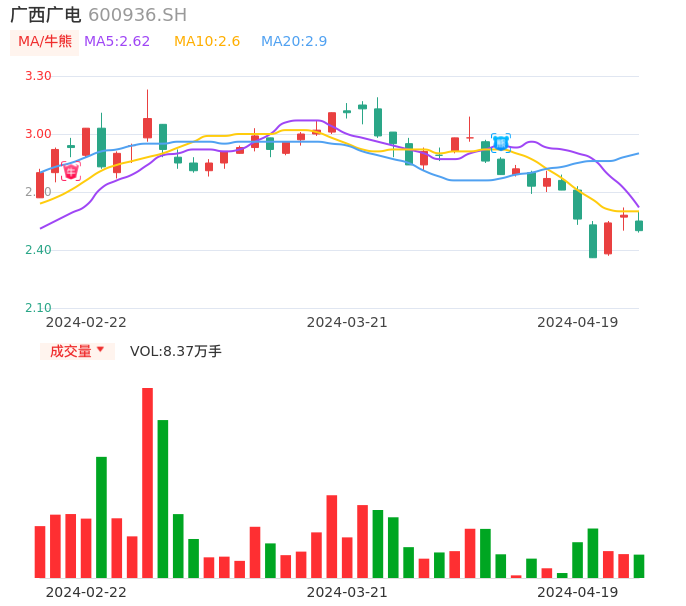Screen dimensions: 686x606
Task: Click the 2024-02-22 date label under volume chart
Action: (86, 592)
